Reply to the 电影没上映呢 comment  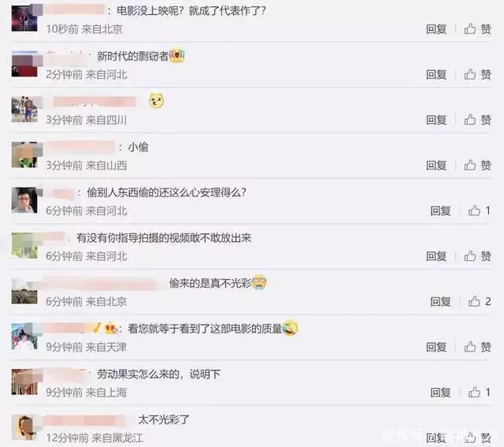[x=436, y=29]
